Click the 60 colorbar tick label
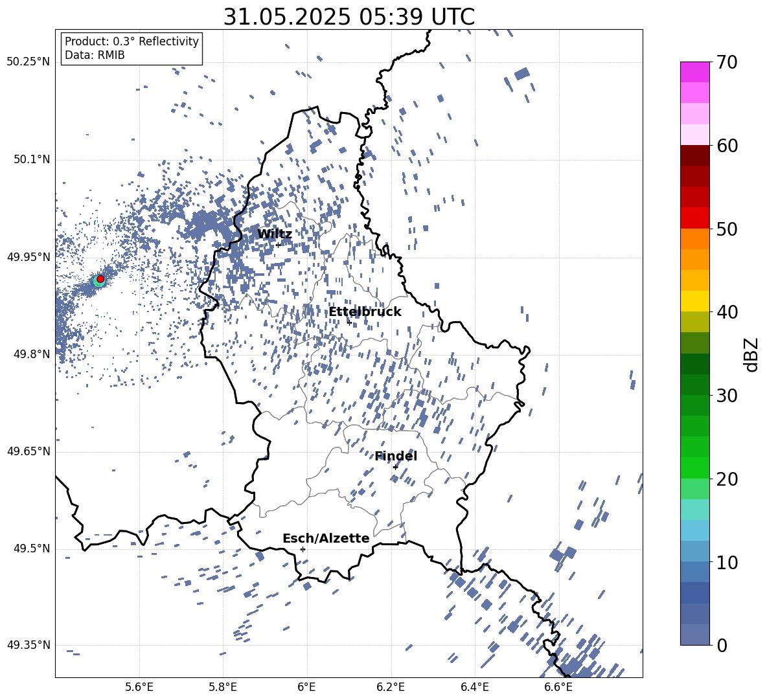 pyautogui.click(x=727, y=146)
